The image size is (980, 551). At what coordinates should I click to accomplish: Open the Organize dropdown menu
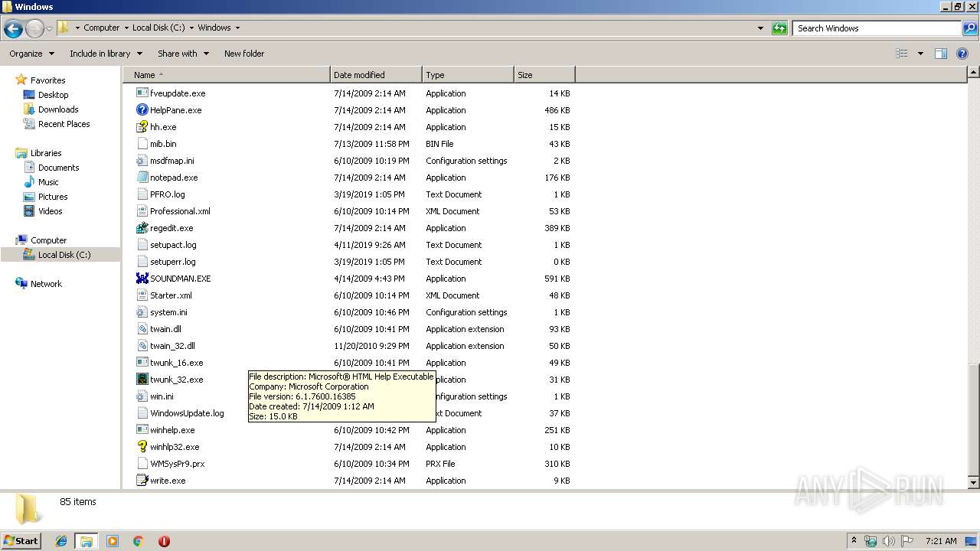pos(31,54)
